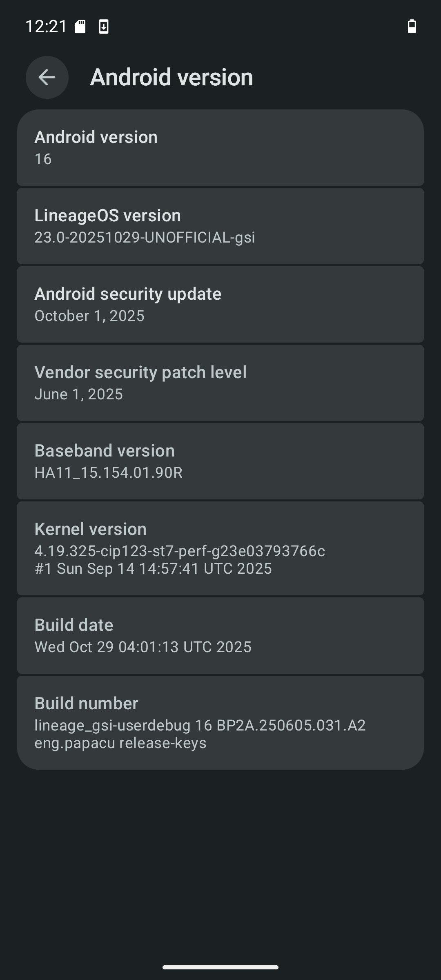Screen dimensions: 441x980
Task: Tap the 12:21 clock in status bar
Action: pyautogui.click(x=46, y=27)
